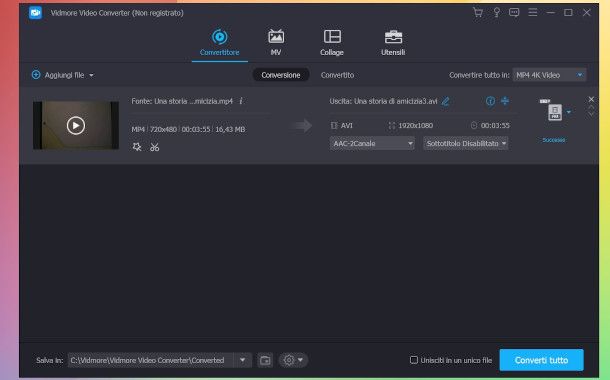The height and width of the screenshot is (380, 610).
Task: Switch to the Convertitore tab
Action: click(219, 42)
